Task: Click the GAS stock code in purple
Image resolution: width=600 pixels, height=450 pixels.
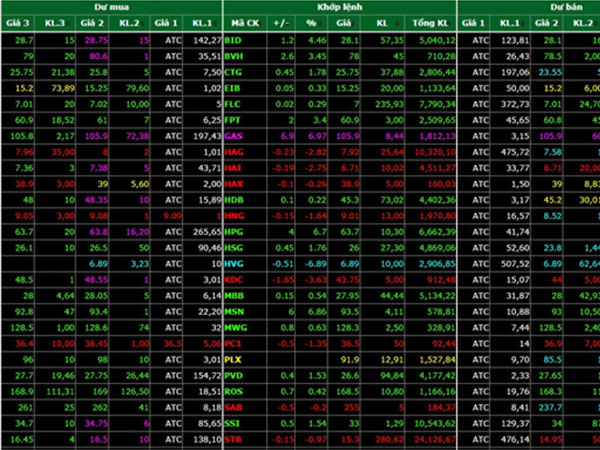Action: (233, 136)
